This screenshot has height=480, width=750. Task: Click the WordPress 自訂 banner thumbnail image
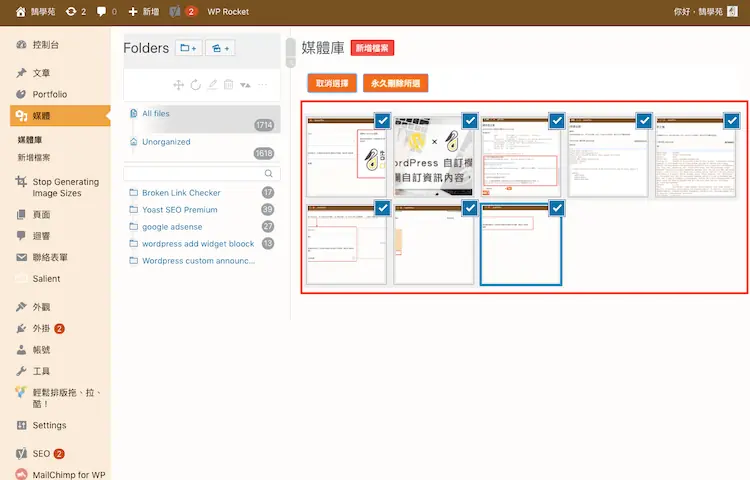click(x=433, y=157)
